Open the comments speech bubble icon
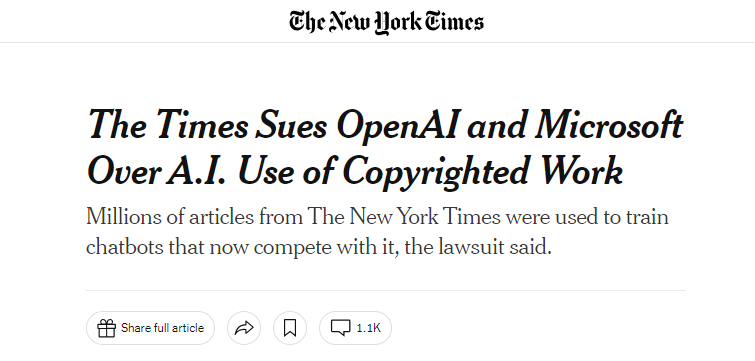 pyautogui.click(x=340, y=328)
